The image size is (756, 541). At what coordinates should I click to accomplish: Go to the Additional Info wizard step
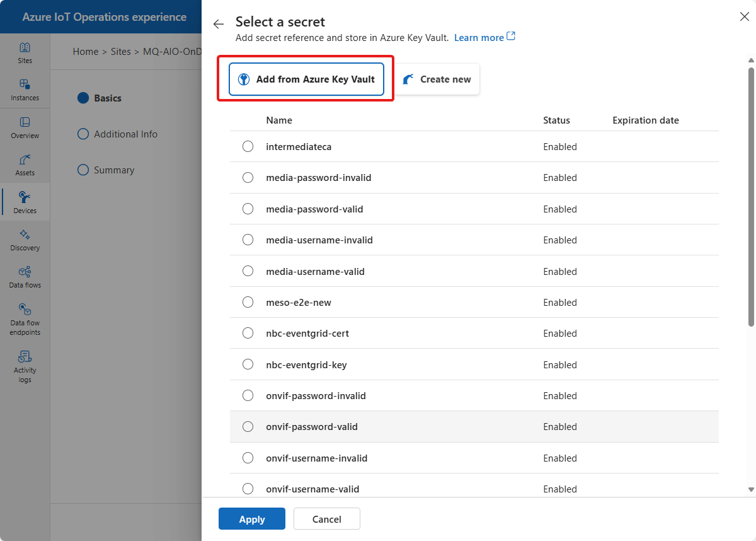pyautogui.click(x=117, y=134)
